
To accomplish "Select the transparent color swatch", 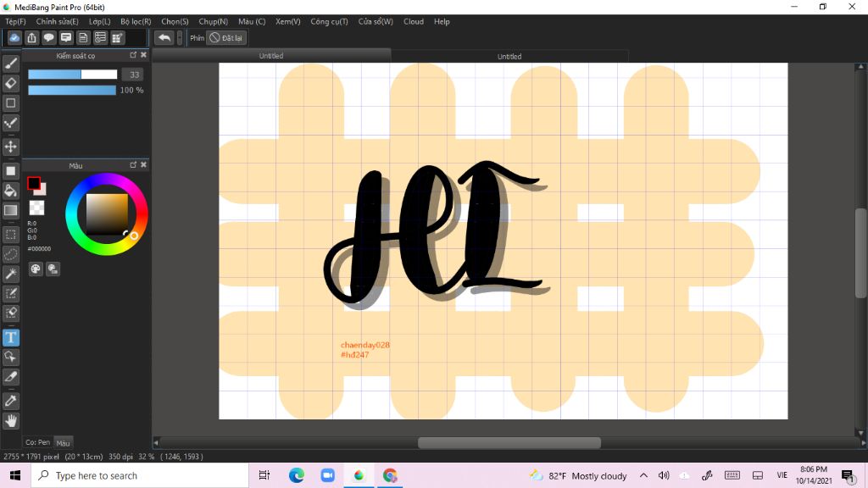I will click(36, 208).
